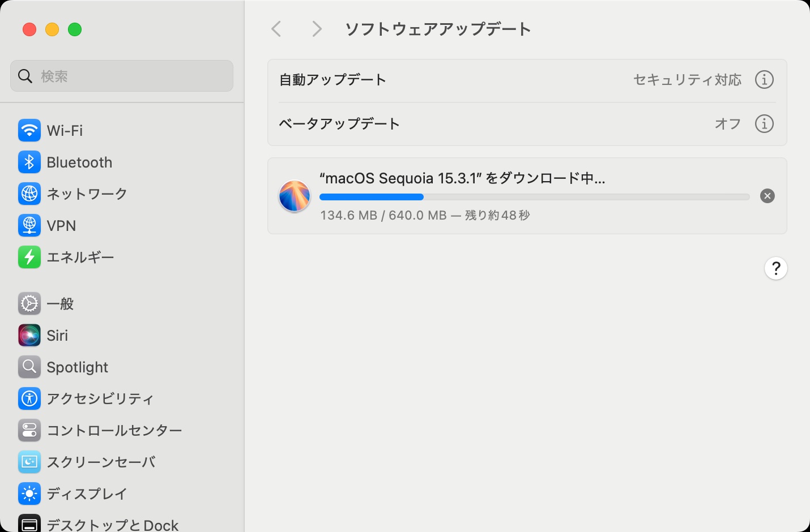This screenshot has height=532, width=810.
Task: Click the download progress bar
Action: point(535,197)
